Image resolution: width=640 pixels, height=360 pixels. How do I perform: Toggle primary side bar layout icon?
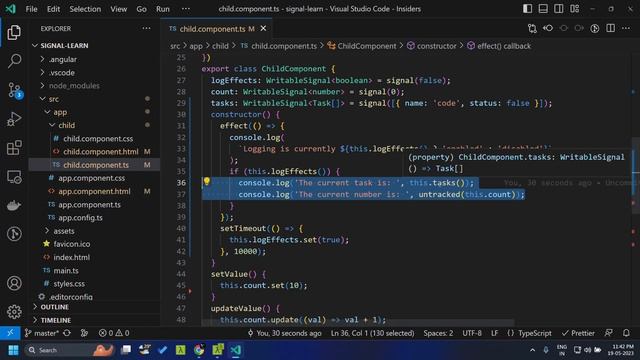pos(527,9)
